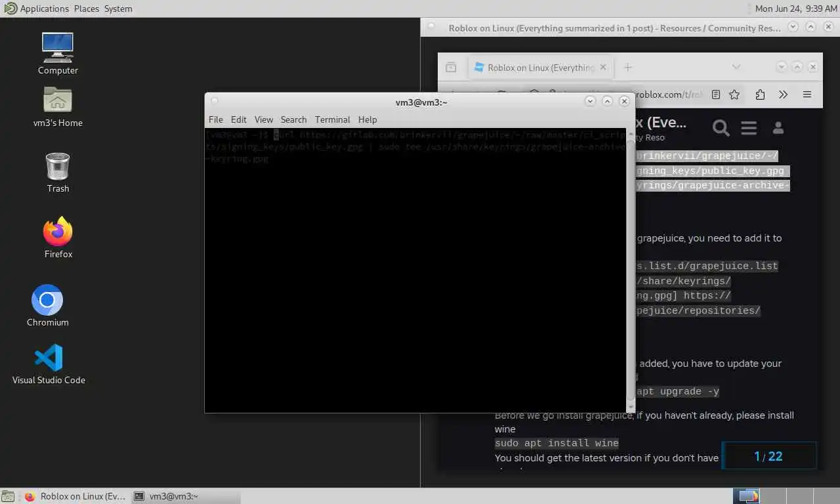
Task: Open the Computer desktop icon
Action: pyautogui.click(x=58, y=53)
